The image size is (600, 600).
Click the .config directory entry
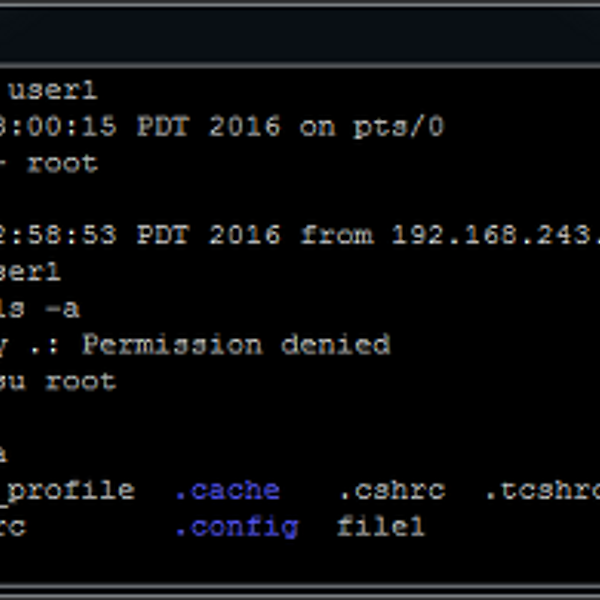236,526
